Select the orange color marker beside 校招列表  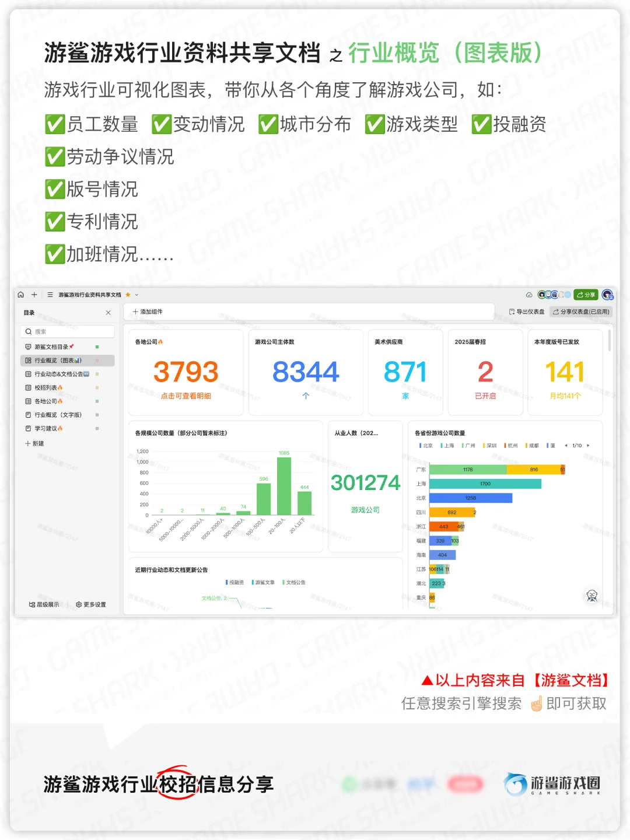[x=97, y=387]
